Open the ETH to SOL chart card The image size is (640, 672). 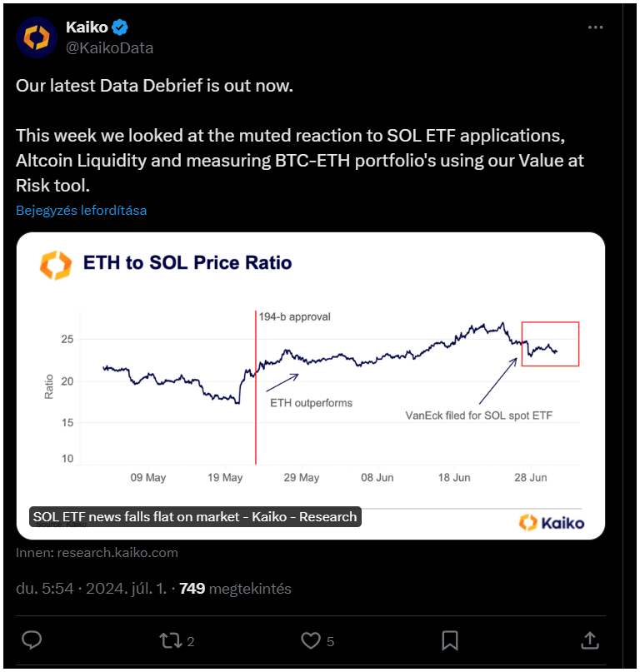311,386
